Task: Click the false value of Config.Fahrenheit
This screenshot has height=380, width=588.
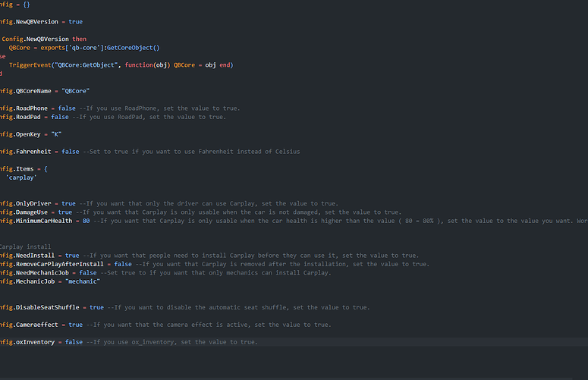Action: [x=70, y=152]
